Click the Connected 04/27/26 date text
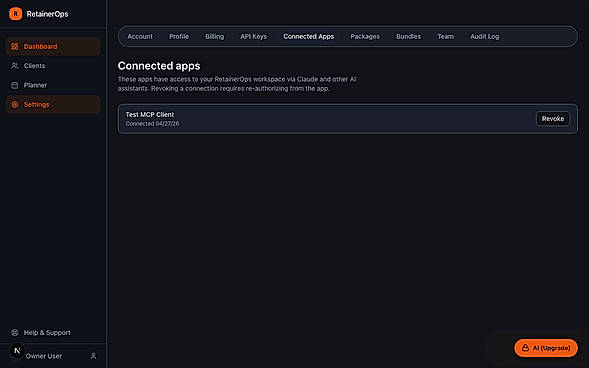 click(152, 124)
